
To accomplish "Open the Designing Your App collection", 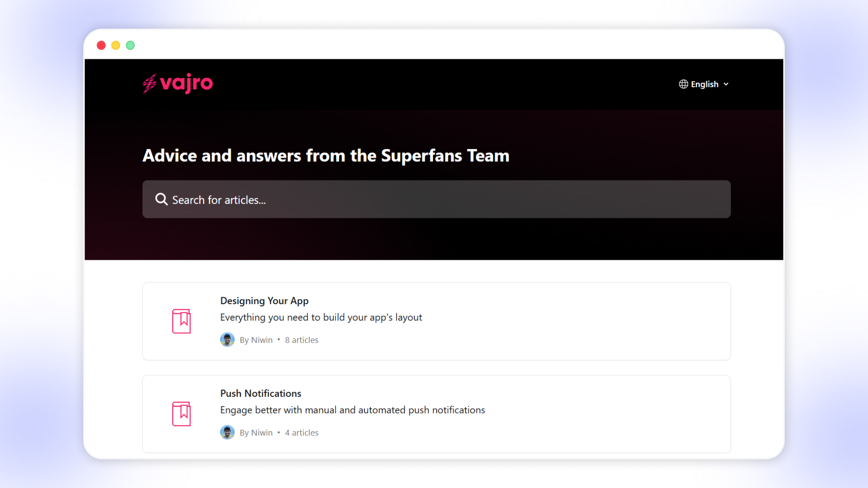I will (x=264, y=301).
